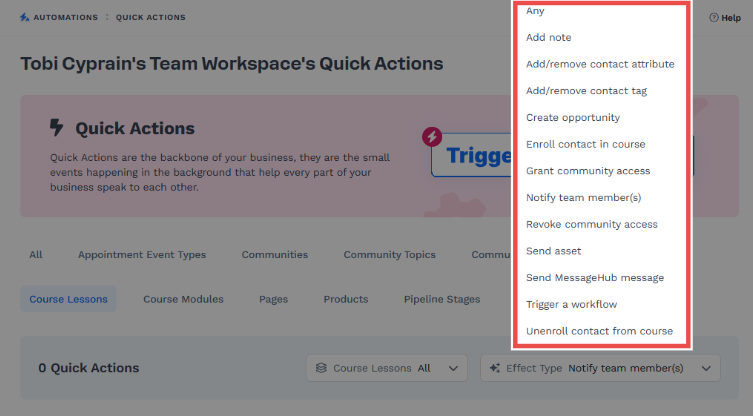753x416 pixels.
Task: Pick 'Revoke community access' option
Action: pos(592,224)
